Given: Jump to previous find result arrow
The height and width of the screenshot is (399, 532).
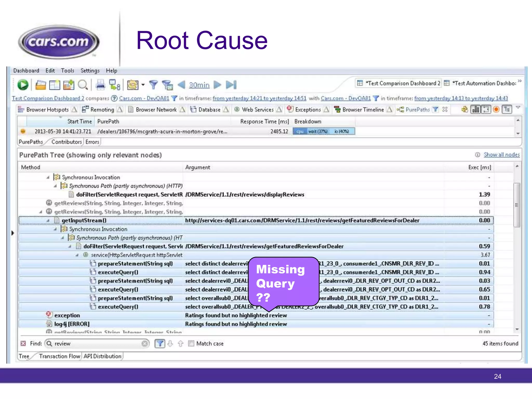Looking at the screenshot, I should pyautogui.click(x=180, y=344).
